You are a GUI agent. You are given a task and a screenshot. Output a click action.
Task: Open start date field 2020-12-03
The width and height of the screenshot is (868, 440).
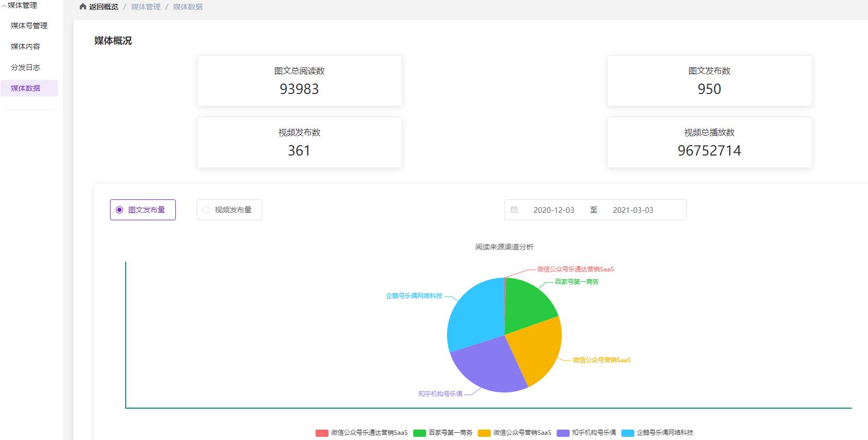point(553,210)
